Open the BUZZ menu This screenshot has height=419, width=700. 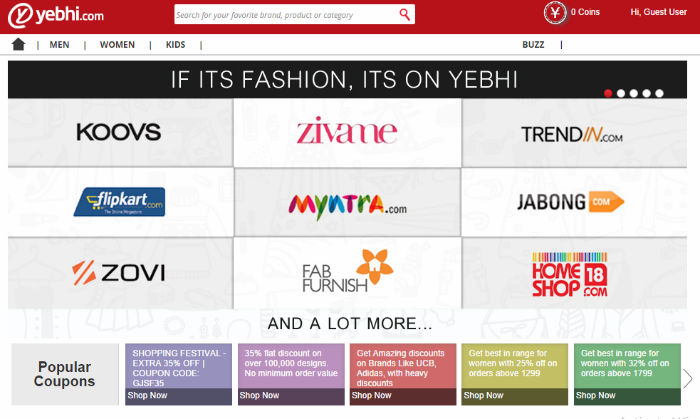point(533,45)
